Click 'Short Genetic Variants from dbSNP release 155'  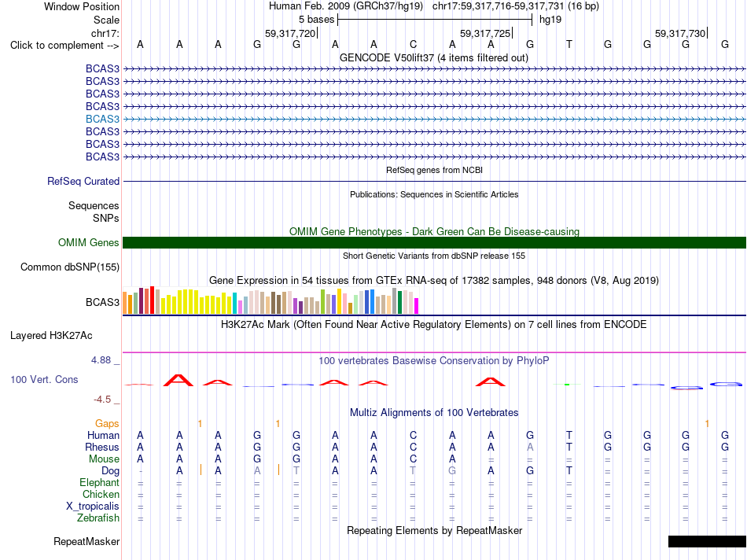click(434, 256)
